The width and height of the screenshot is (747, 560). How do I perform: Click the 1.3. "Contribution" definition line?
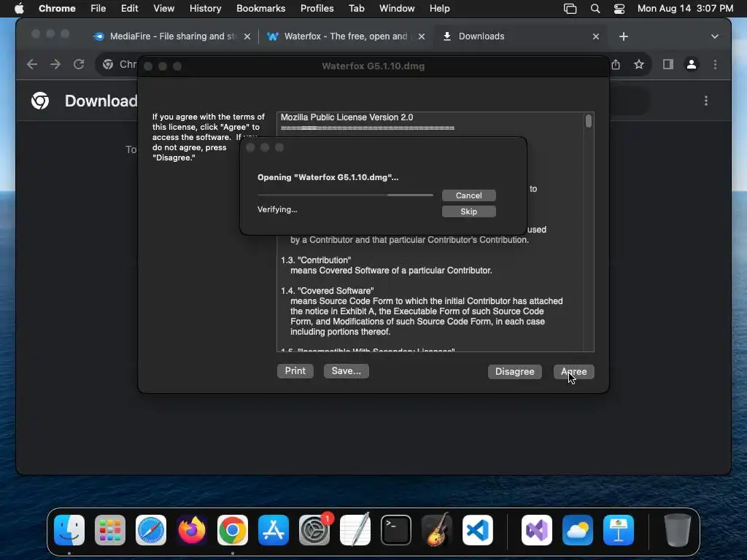(x=316, y=260)
